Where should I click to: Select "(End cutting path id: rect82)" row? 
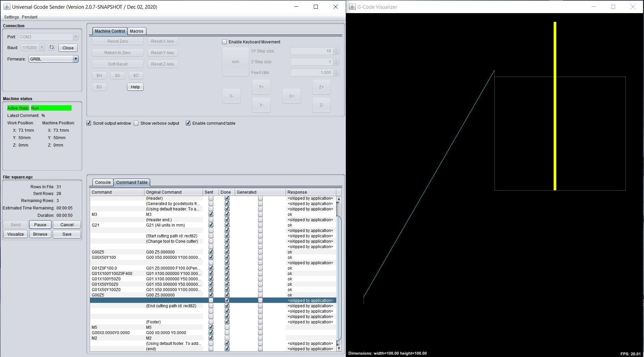tap(213, 306)
